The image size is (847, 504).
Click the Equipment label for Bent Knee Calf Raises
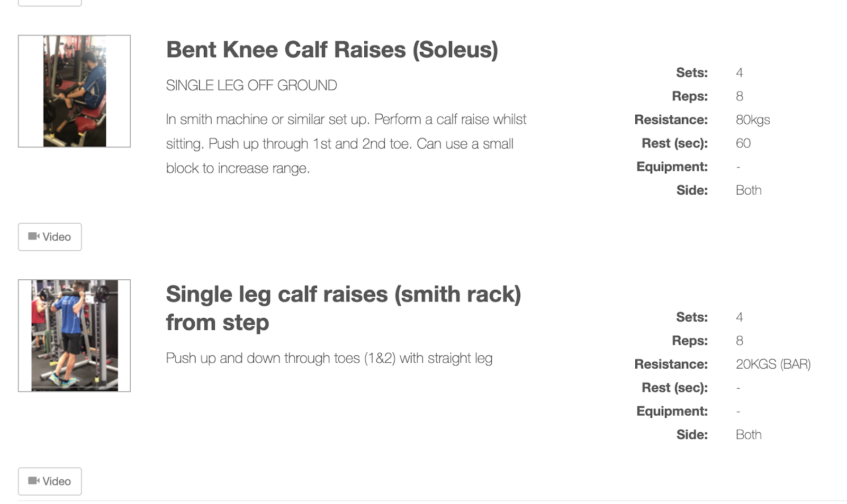click(672, 167)
